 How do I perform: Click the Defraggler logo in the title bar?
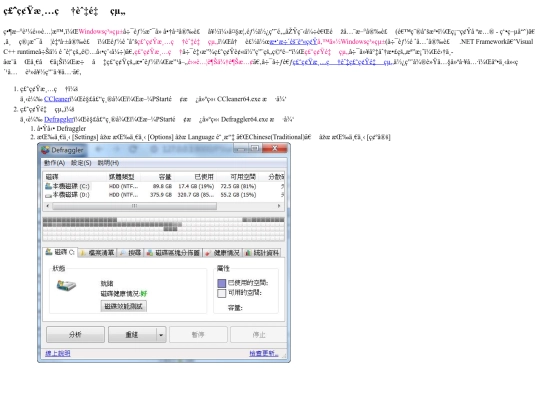coord(45,150)
